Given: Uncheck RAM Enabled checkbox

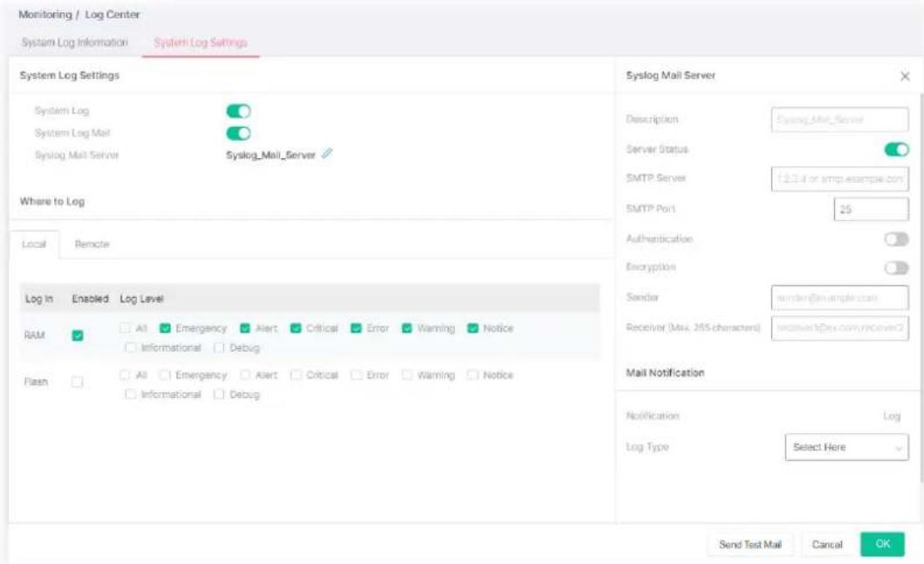Looking at the screenshot, I should tap(77, 335).
